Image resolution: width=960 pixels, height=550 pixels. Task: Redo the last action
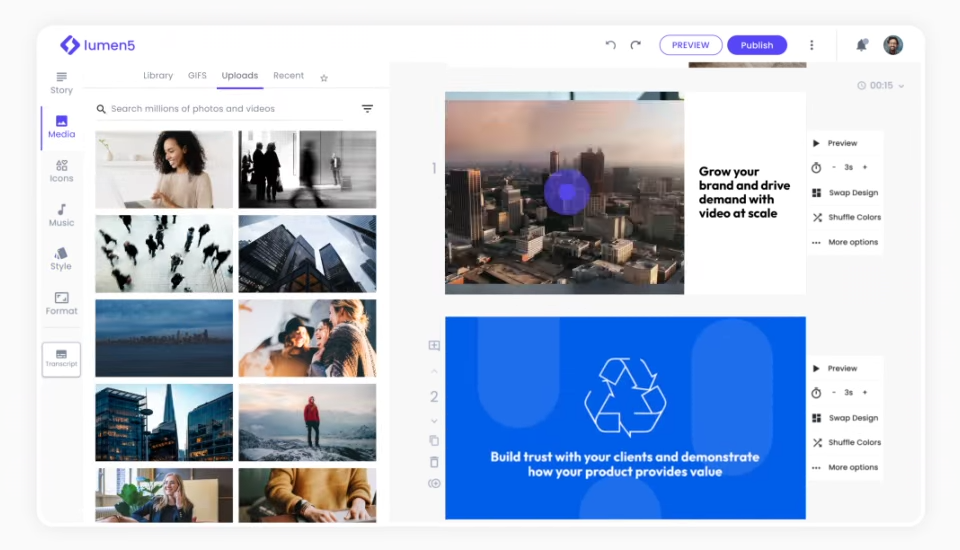(x=636, y=45)
